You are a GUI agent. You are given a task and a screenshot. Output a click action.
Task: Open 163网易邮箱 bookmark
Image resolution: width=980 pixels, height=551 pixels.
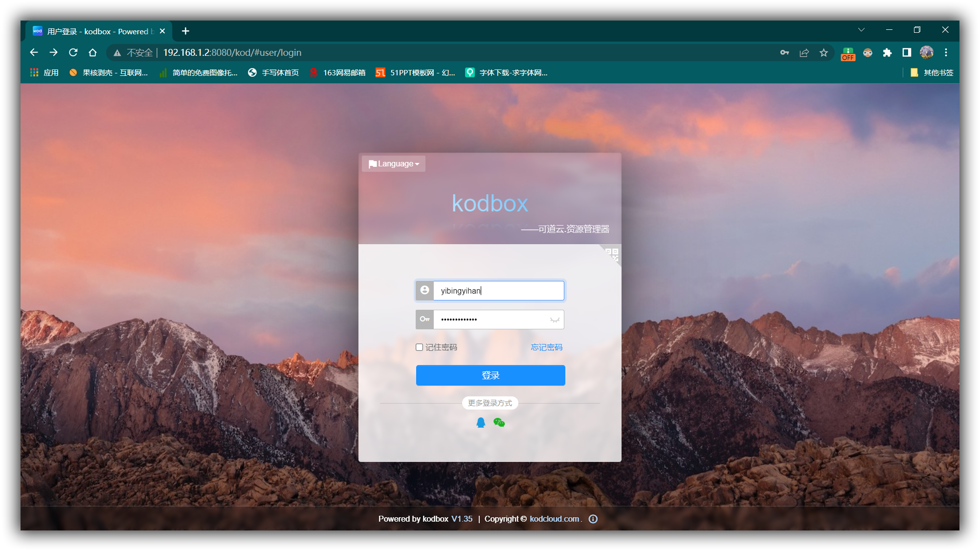(x=337, y=72)
